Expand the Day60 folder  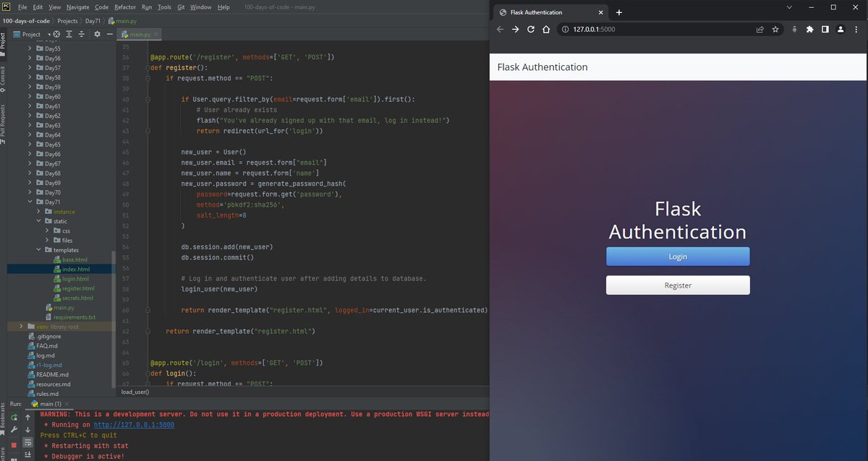[x=30, y=96]
